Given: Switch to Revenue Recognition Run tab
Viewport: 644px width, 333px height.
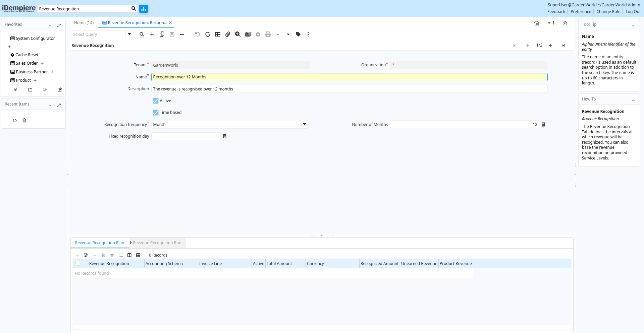Looking at the screenshot, I should [x=157, y=243].
